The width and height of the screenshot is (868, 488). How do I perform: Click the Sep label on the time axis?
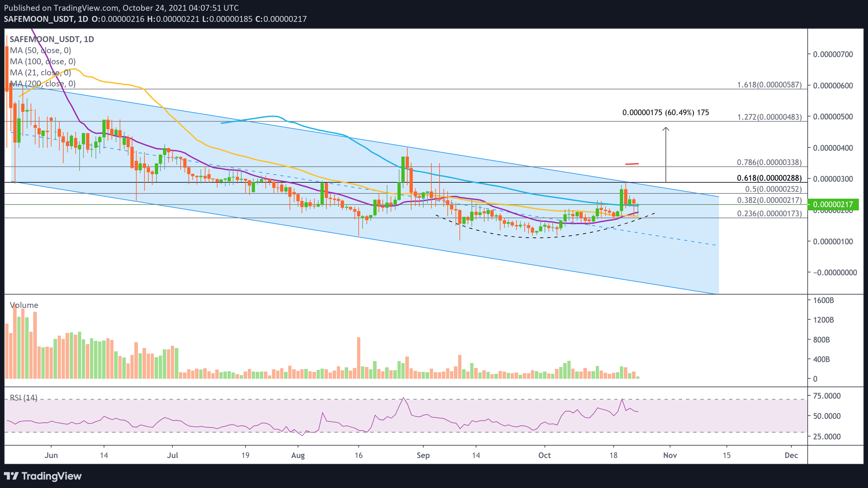pyautogui.click(x=423, y=455)
